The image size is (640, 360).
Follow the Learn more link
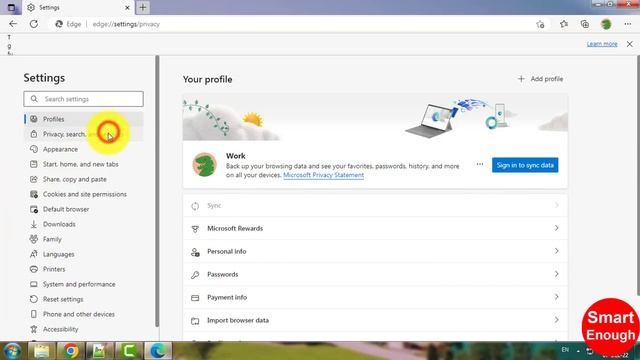click(602, 44)
